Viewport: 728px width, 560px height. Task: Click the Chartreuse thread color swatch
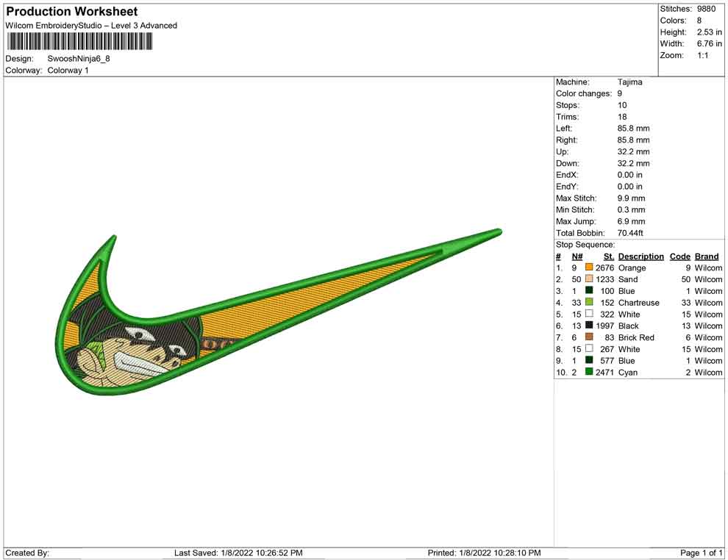[589, 303]
